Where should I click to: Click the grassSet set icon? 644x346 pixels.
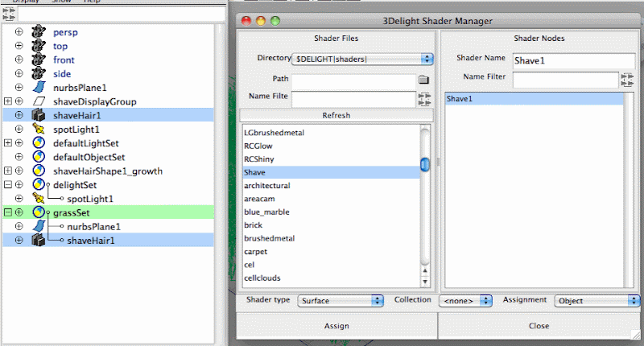click(39, 212)
